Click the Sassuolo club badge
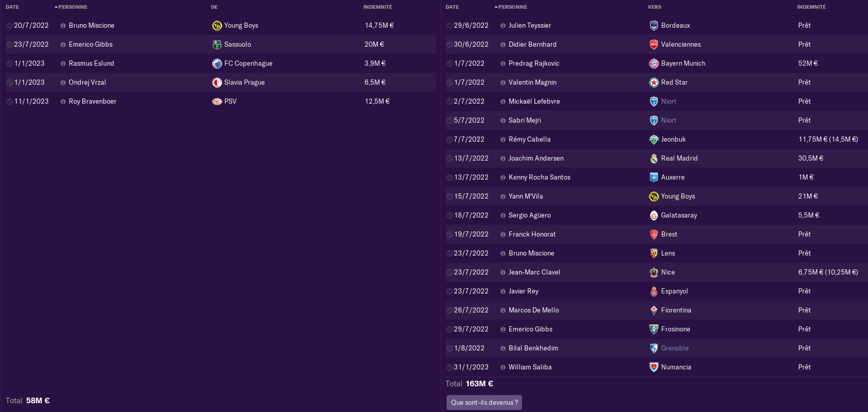868x412 pixels. point(217,45)
